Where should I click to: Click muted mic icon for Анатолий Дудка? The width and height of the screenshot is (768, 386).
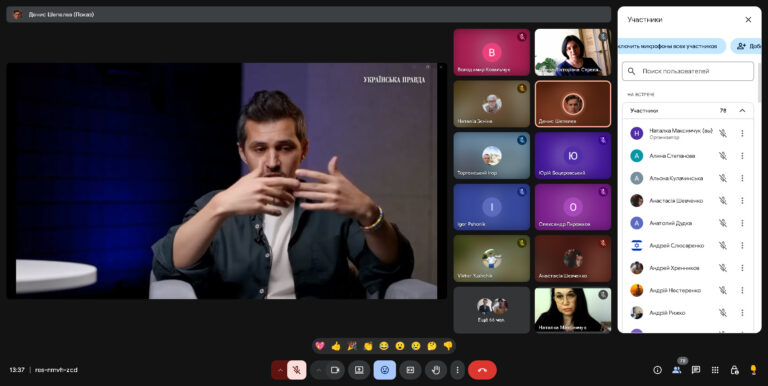click(x=722, y=223)
